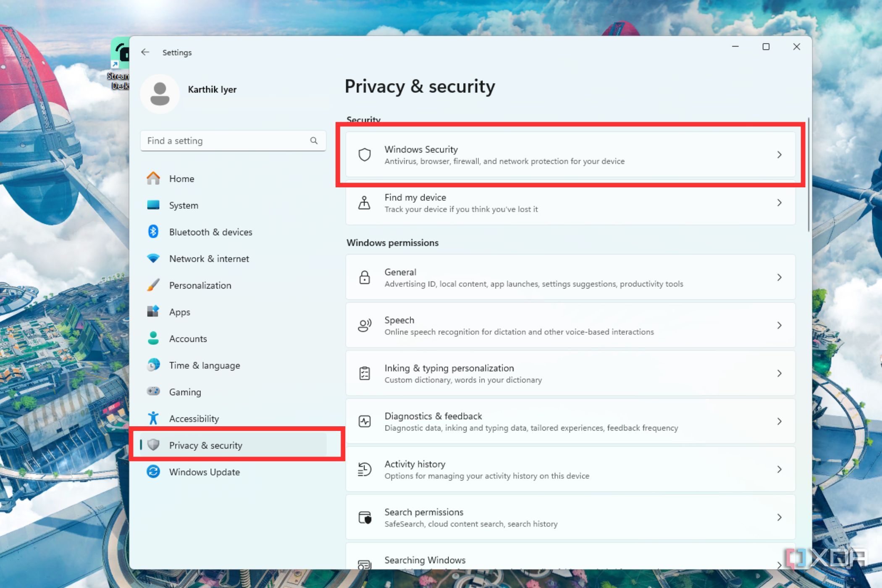Click the Accessibility figure icon
The width and height of the screenshot is (882, 588).
click(154, 418)
